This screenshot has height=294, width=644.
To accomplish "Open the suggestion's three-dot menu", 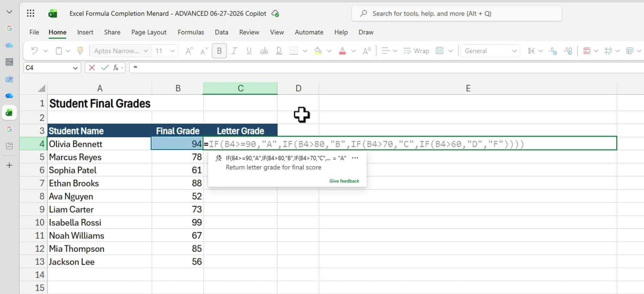I will point(355,158).
